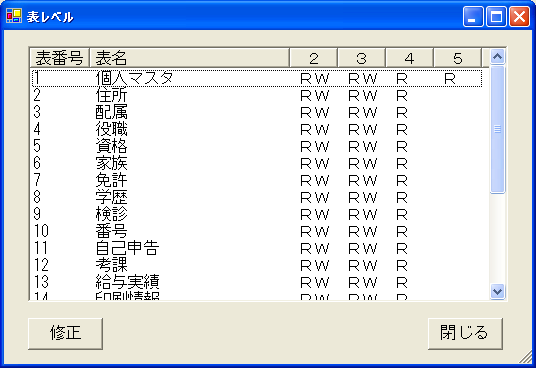This screenshot has width=536, height=368.
Task: Click column 4 R value in 免許 row
Action: [402, 181]
